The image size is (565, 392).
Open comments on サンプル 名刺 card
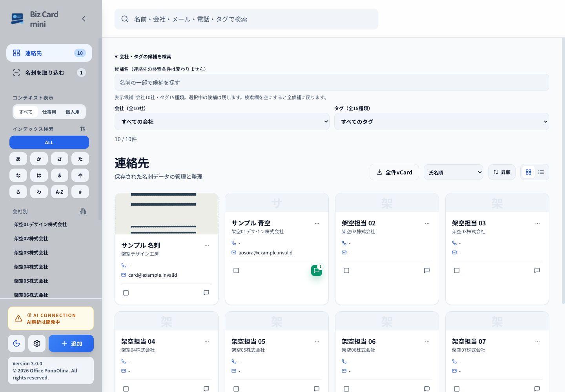click(x=206, y=293)
